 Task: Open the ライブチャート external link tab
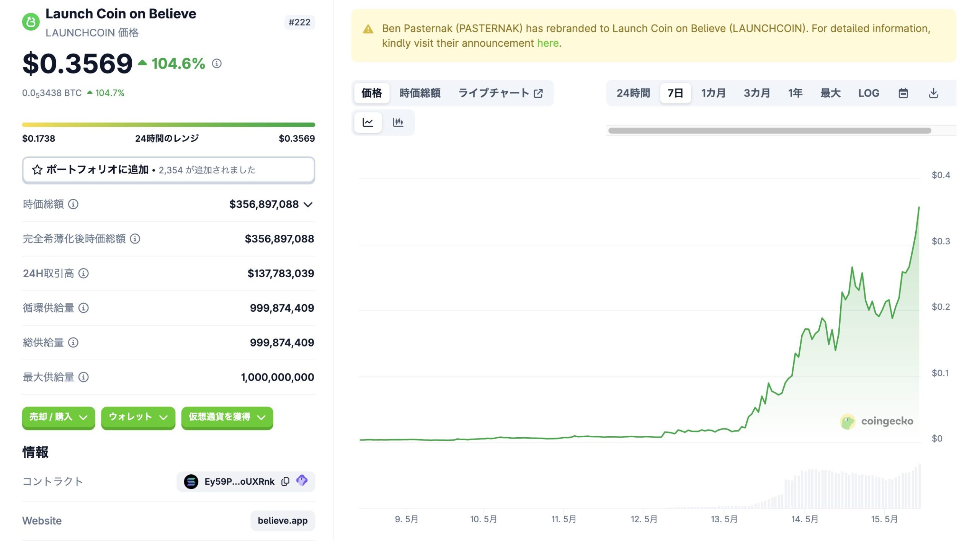pyautogui.click(x=500, y=93)
